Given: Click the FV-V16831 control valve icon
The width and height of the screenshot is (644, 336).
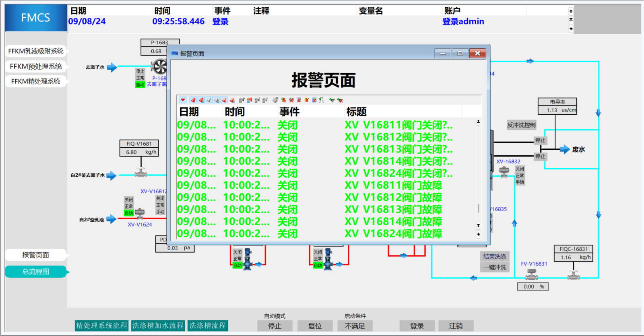Looking at the screenshot, I should 531,274.
